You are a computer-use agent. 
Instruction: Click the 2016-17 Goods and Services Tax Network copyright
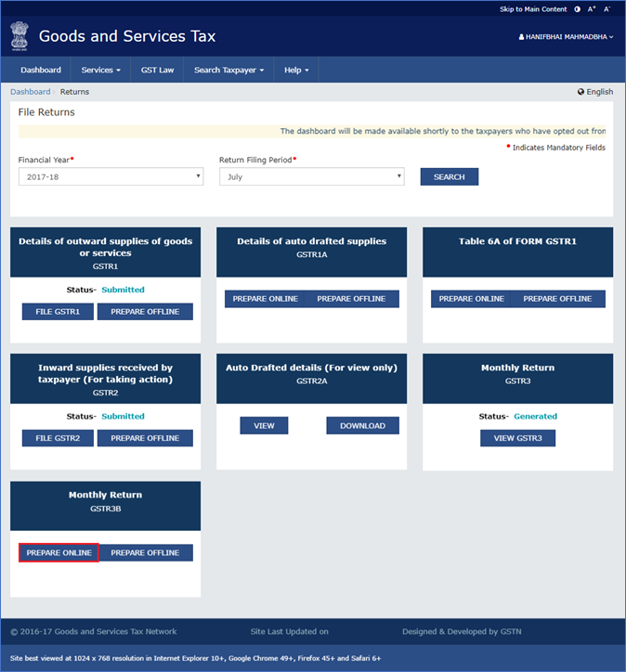pyautogui.click(x=94, y=631)
